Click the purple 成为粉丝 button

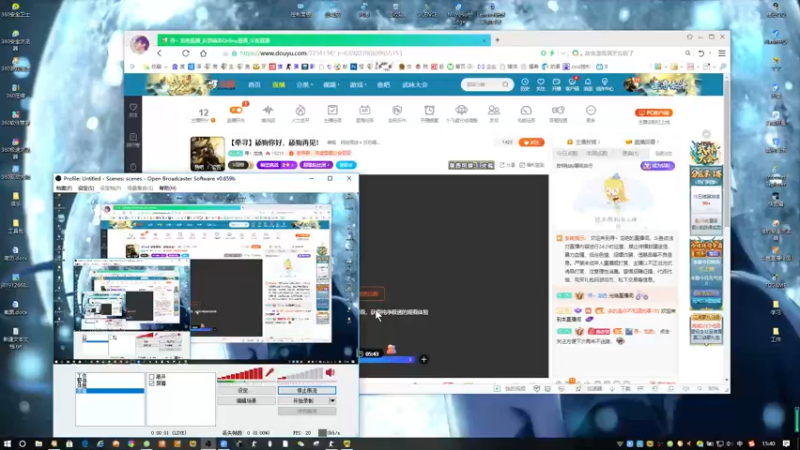pyautogui.click(x=658, y=166)
